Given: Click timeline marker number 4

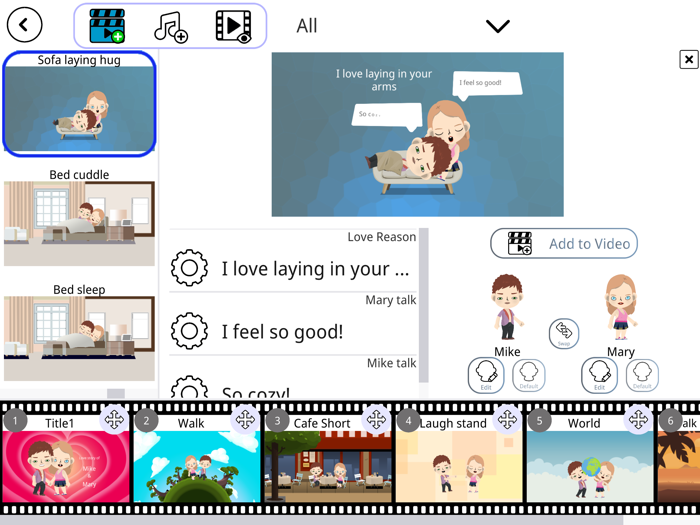Looking at the screenshot, I should (x=408, y=421).
